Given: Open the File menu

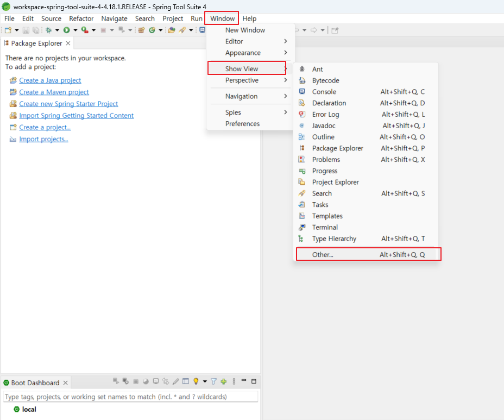Looking at the screenshot, I should coord(9,18).
